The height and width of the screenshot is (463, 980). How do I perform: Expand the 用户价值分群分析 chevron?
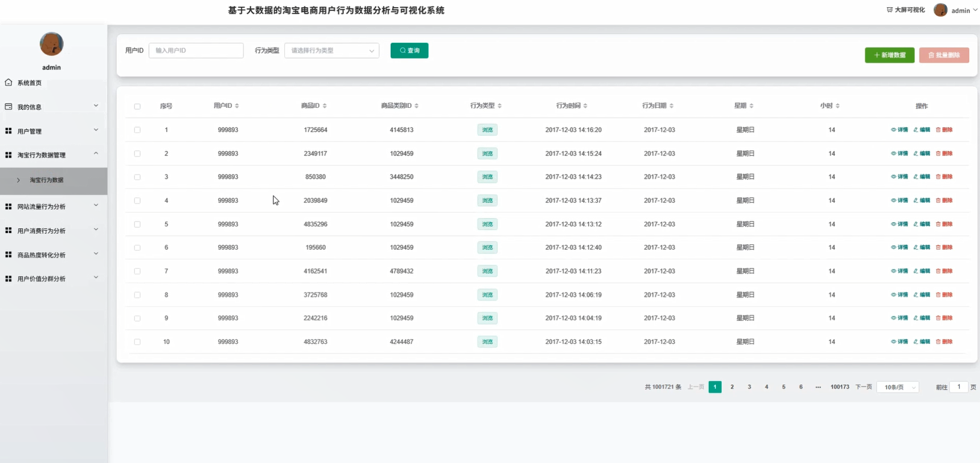(x=96, y=278)
